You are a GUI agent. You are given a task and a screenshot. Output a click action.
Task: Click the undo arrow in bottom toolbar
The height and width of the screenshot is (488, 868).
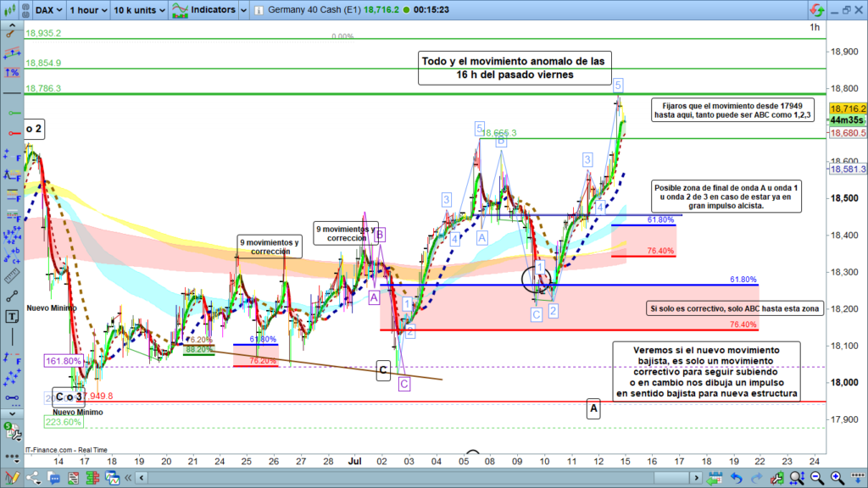[737, 479]
